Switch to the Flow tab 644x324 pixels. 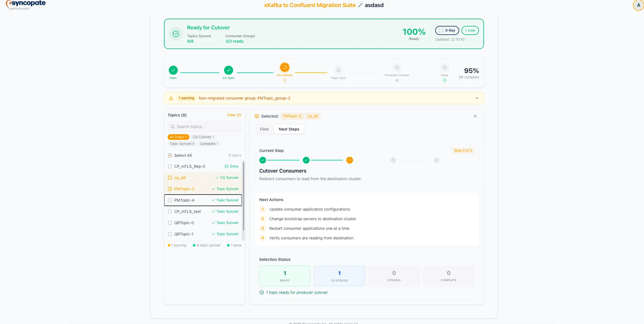coord(264,129)
